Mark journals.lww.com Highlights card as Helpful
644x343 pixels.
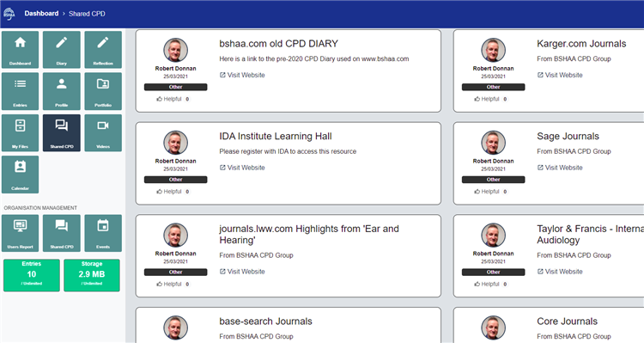pyautogui.click(x=173, y=284)
